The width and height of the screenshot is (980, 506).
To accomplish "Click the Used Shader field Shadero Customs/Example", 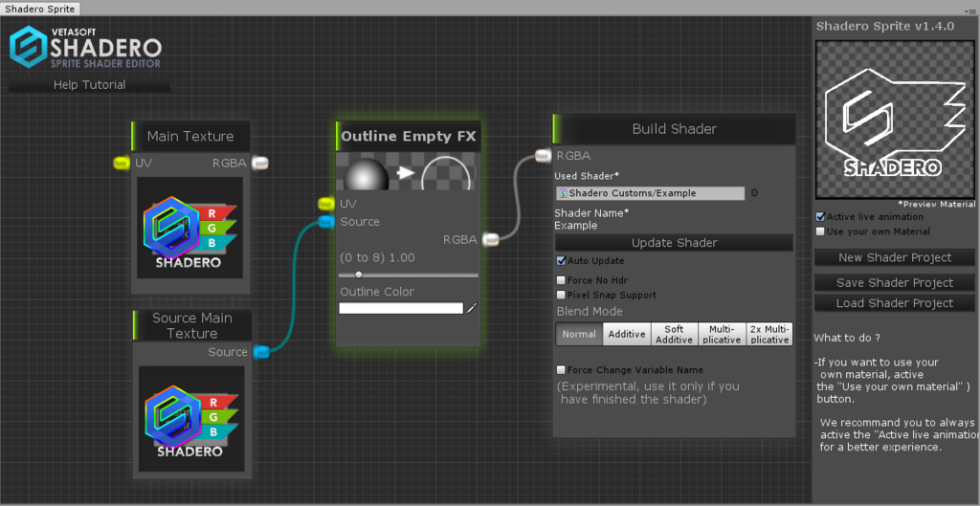I will coord(651,193).
